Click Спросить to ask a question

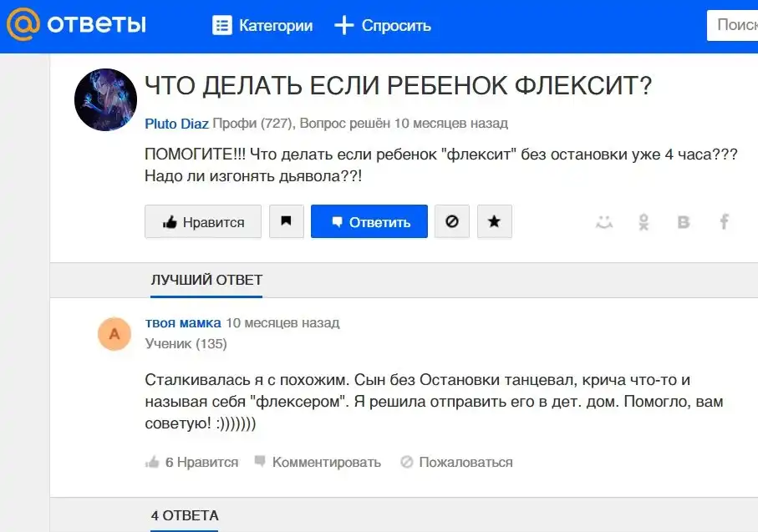pos(383,26)
